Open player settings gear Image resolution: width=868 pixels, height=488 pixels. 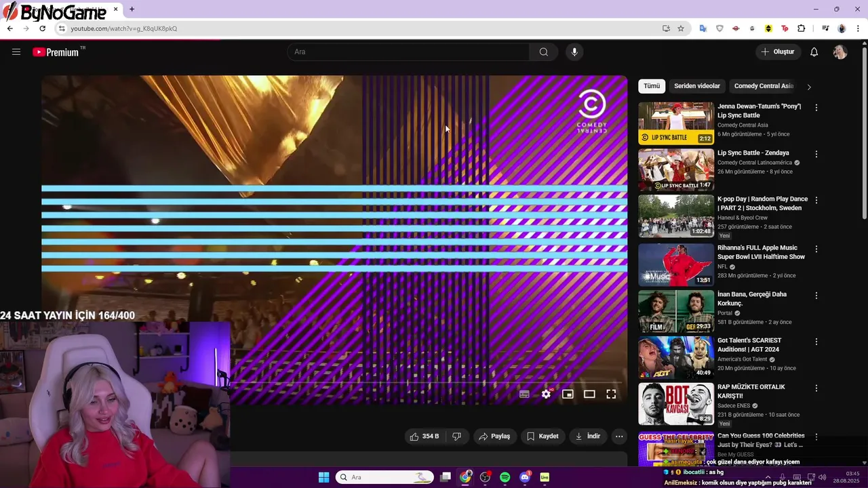(x=546, y=394)
